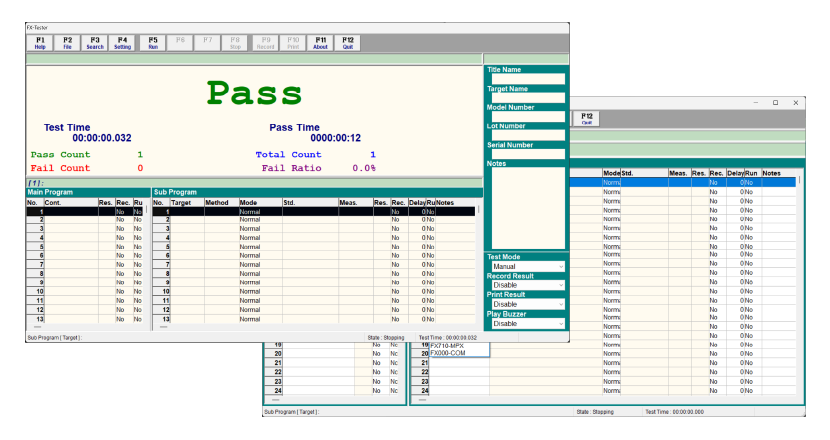The image size is (830, 440).
Task: Open F4 Setting from the toolbar
Action: (122, 43)
